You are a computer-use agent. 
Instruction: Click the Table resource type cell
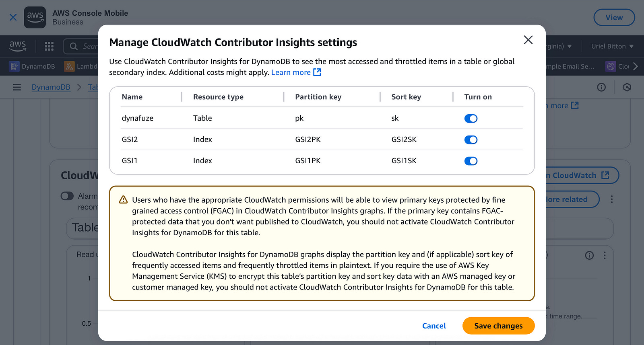click(x=202, y=118)
